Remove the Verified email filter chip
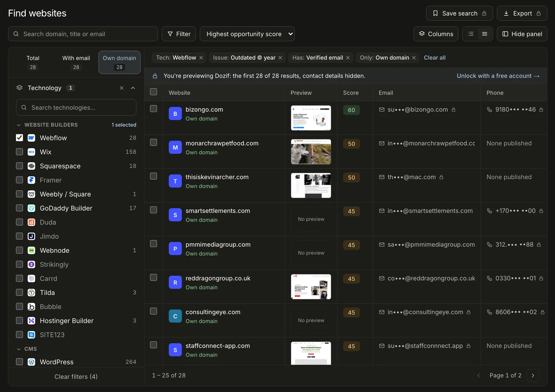The image size is (555, 392). point(348,58)
